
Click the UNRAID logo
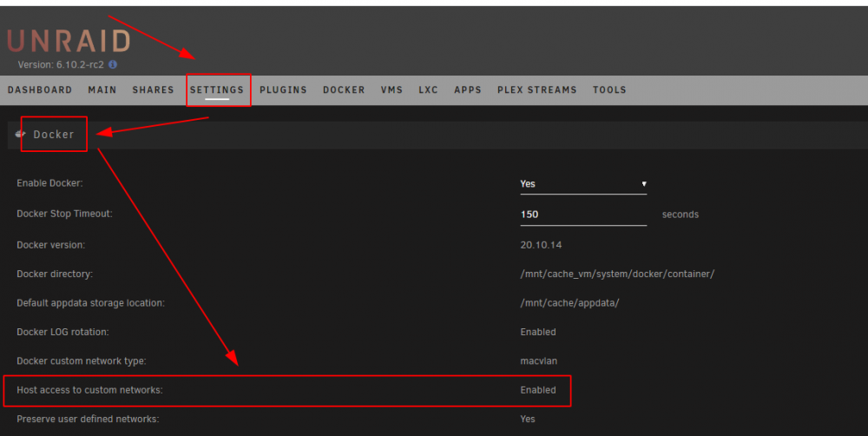pos(69,42)
